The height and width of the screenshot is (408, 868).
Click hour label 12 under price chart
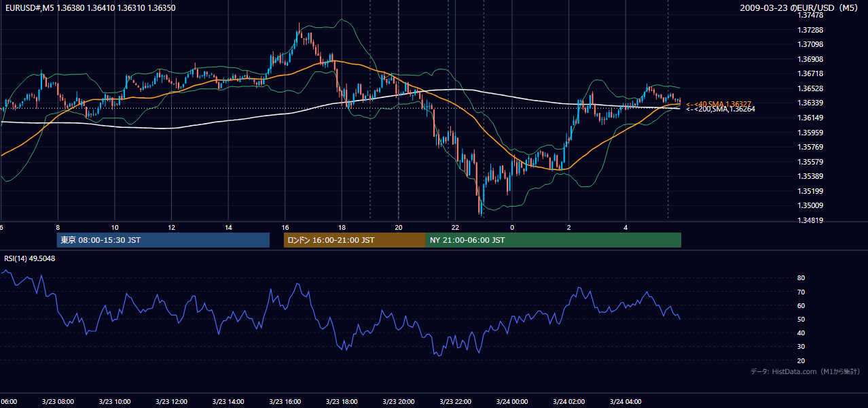coord(171,228)
